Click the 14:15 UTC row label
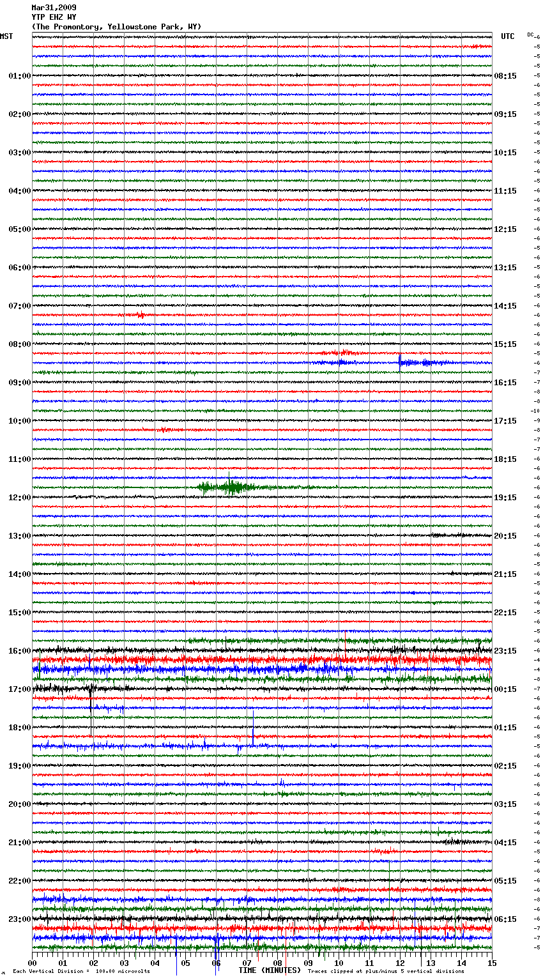The height and width of the screenshot is (980, 543). [505, 306]
